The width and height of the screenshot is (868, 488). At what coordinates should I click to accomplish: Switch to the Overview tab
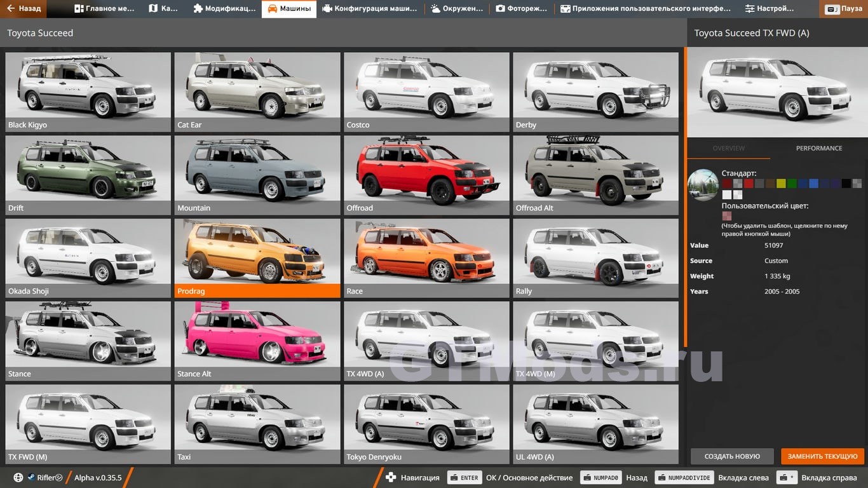(x=728, y=148)
